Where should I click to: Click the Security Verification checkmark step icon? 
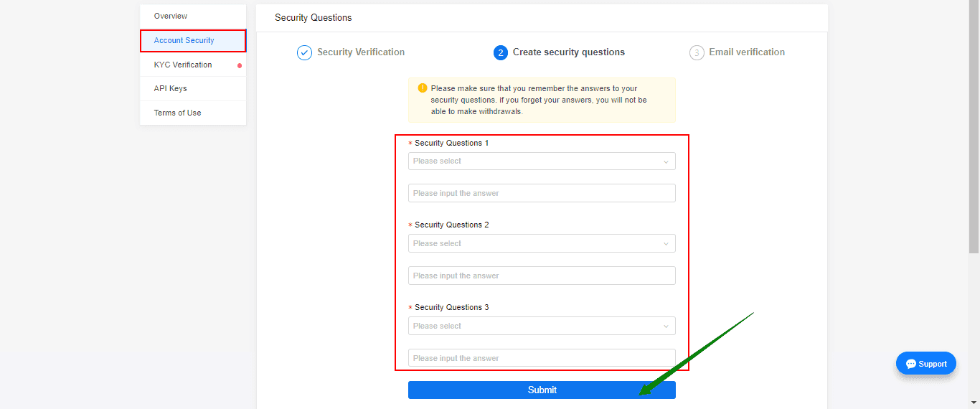[304, 52]
